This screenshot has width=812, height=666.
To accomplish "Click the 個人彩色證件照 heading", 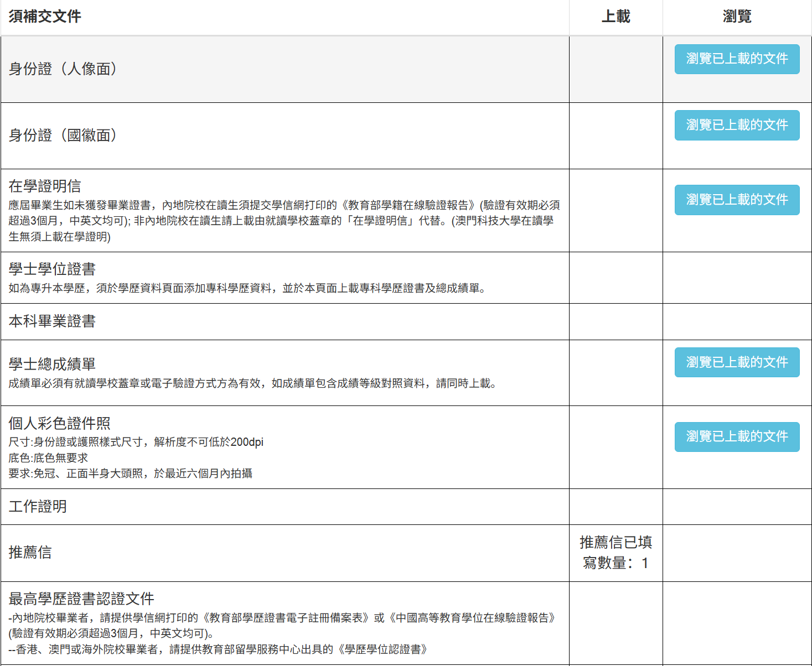I will pyautogui.click(x=59, y=423).
